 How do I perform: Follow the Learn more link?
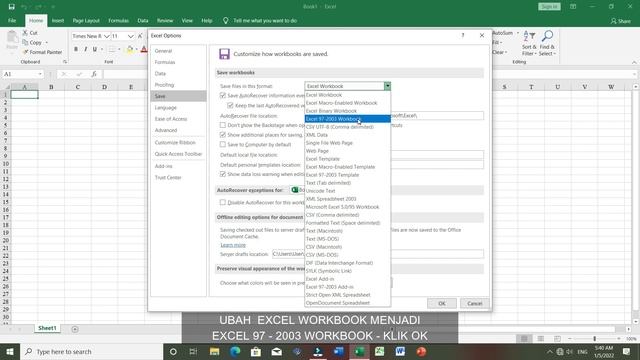(233, 245)
